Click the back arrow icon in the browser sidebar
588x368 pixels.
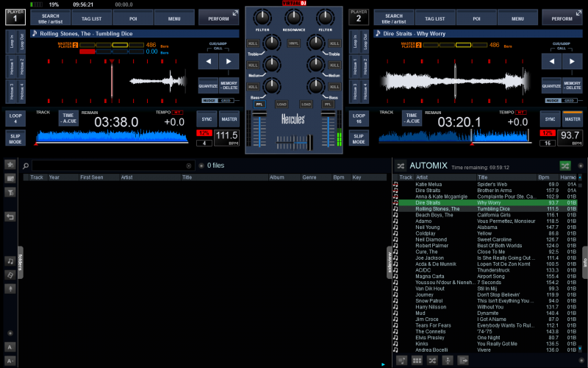coord(10,216)
